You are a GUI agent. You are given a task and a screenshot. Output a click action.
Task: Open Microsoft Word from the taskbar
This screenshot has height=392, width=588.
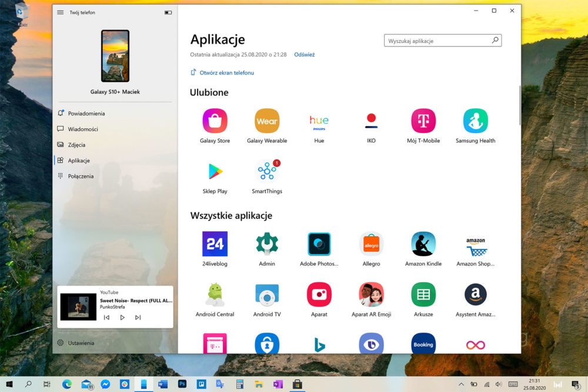163,384
